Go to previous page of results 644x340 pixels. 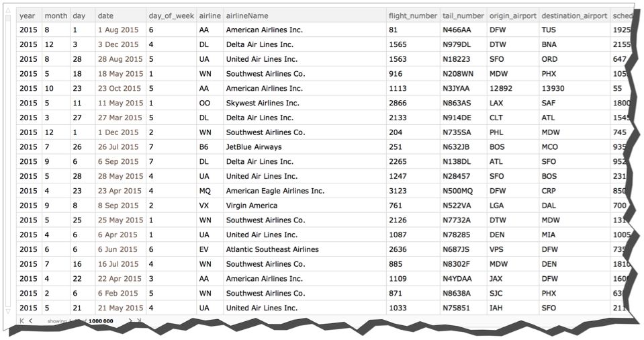click(31, 321)
